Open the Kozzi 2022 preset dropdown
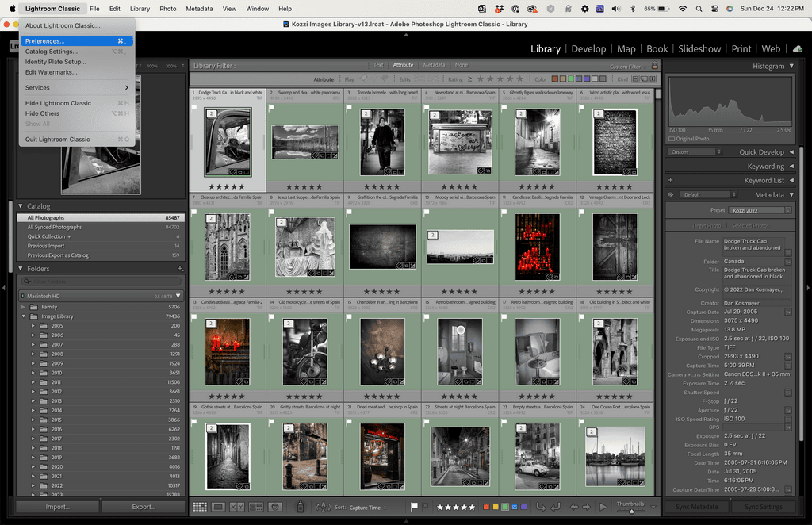Image resolution: width=812 pixels, height=525 pixels. click(760, 210)
